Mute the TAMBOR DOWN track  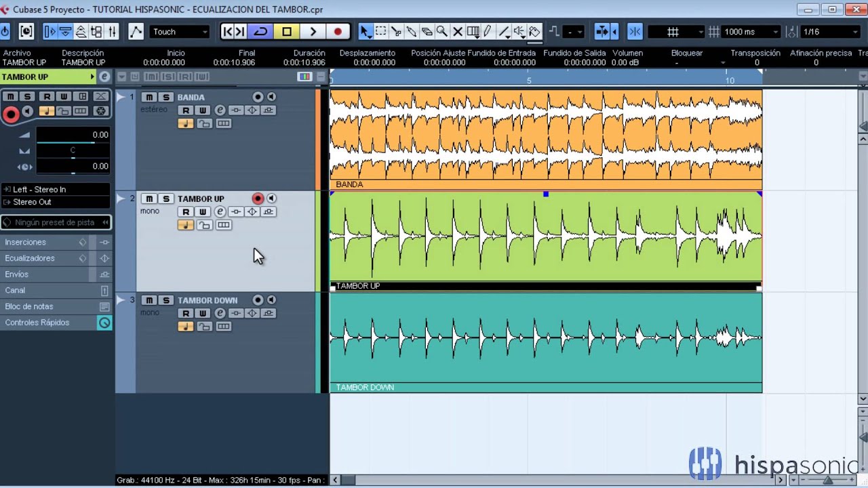tap(150, 300)
